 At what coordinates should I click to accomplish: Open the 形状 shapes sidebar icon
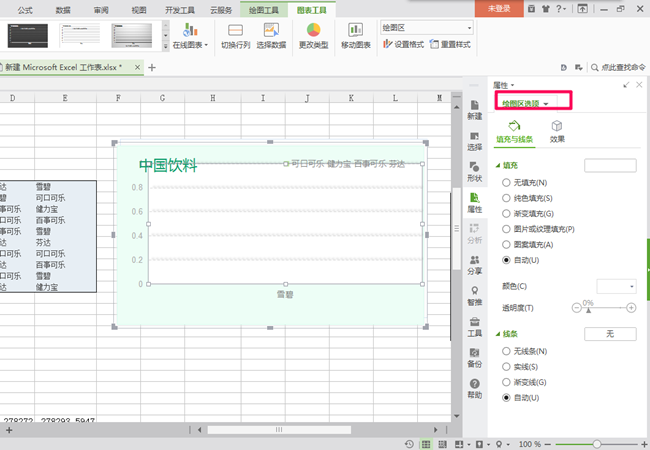(475, 172)
